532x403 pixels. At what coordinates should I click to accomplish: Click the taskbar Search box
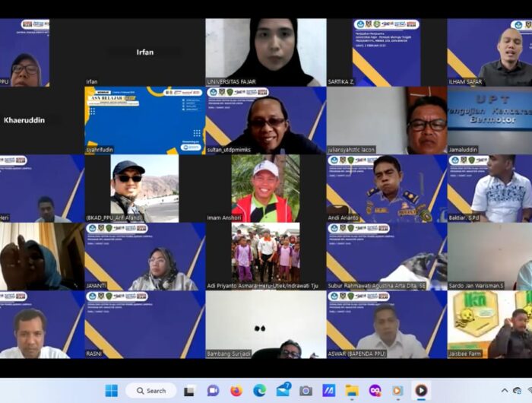150,391
